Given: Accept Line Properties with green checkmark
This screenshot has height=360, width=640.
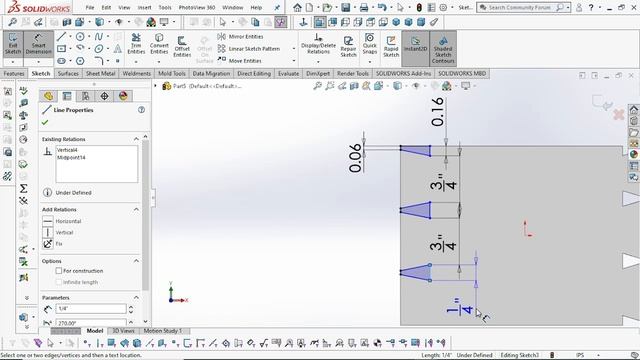Looking at the screenshot, I should pyautogui.click(x=45, y=122).
